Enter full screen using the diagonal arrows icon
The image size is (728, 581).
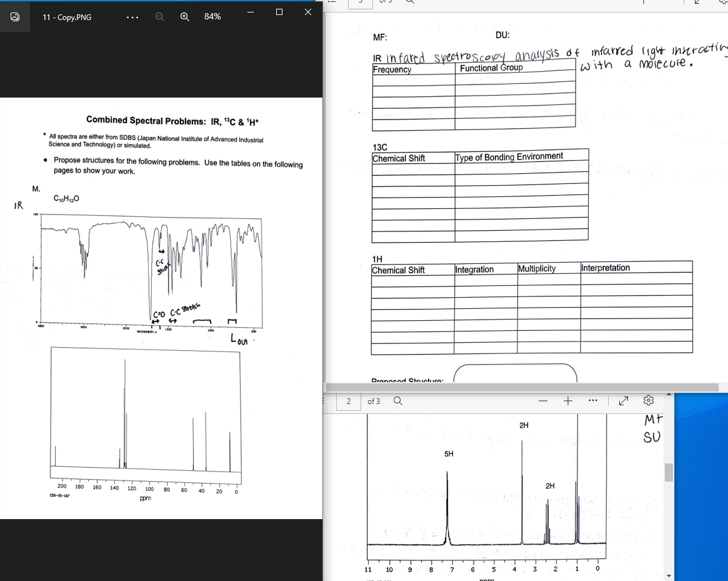pos(622,401)
